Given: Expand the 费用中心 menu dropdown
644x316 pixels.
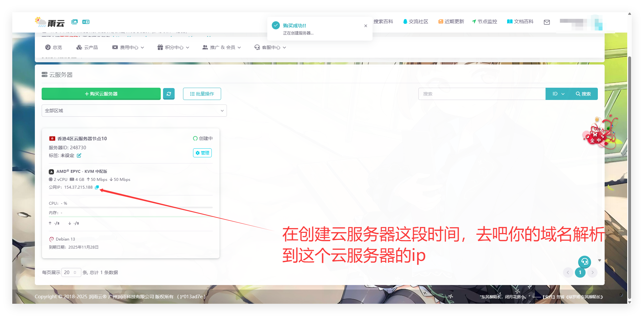Looking at the screenshot, I should 128,47.
